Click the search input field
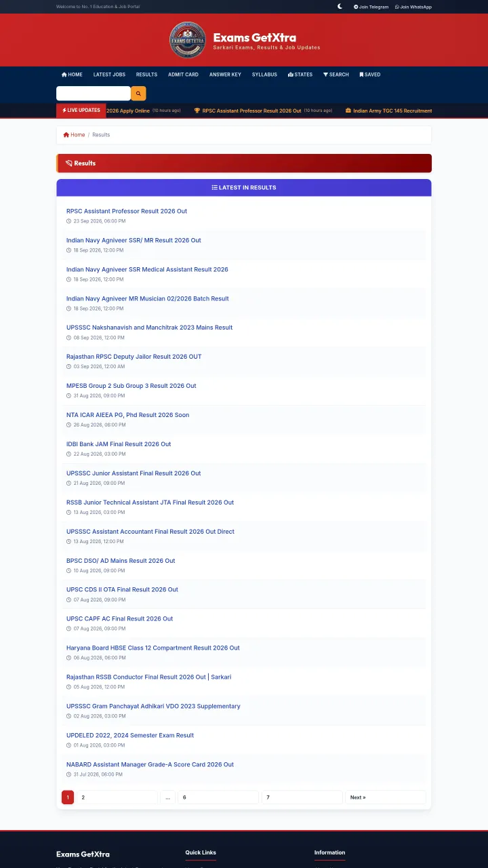Screen dimensions: 488x868 click(x=94, y=94)
